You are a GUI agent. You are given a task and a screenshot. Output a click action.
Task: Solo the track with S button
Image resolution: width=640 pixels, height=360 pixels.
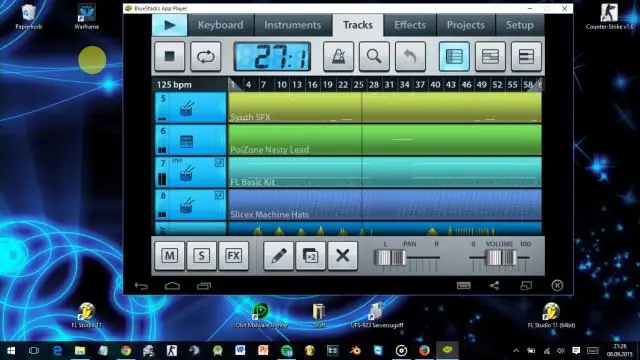pos(201,256)
